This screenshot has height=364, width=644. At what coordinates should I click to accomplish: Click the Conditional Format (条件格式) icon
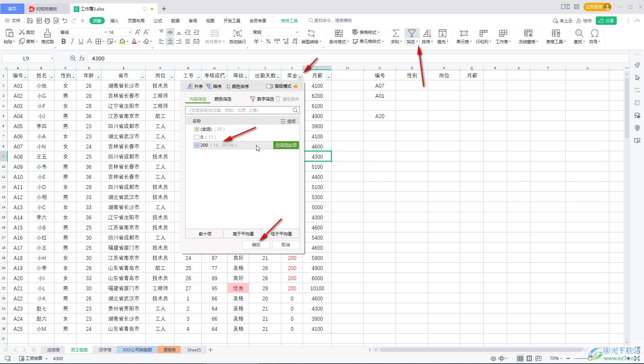(x=338, y=33)
